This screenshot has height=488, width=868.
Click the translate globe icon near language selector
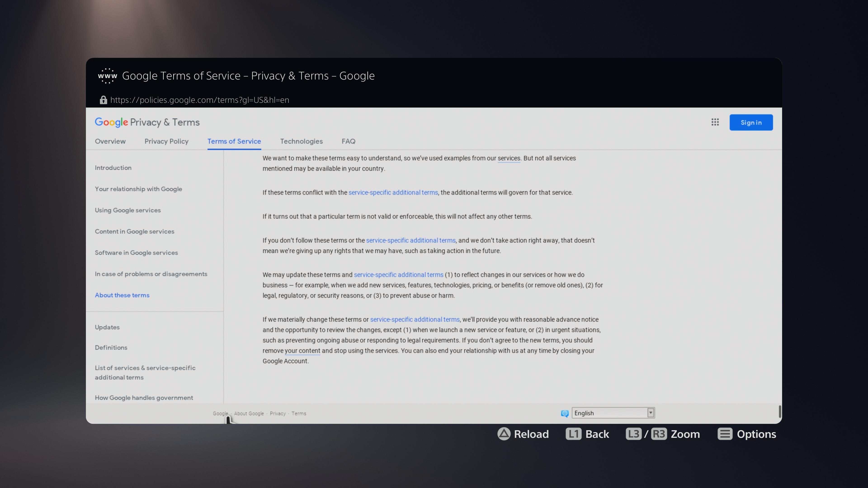[x=564, y=414]
